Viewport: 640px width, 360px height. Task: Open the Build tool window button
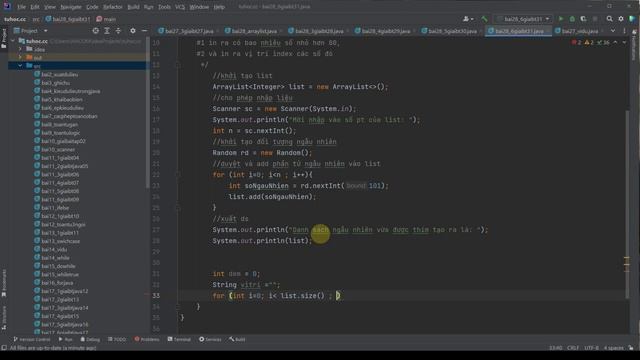237,339
